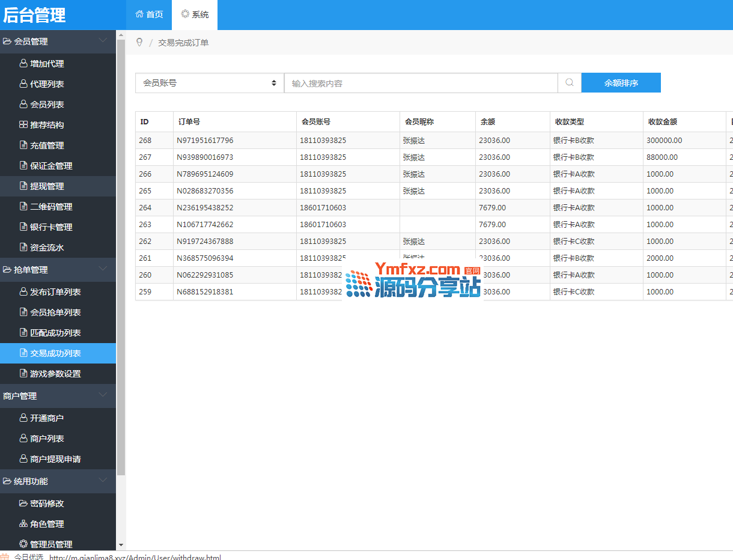Collapse the 抢单管理 sidebar section
This screenshot has height=560, width=733.
tap(103, 269)
